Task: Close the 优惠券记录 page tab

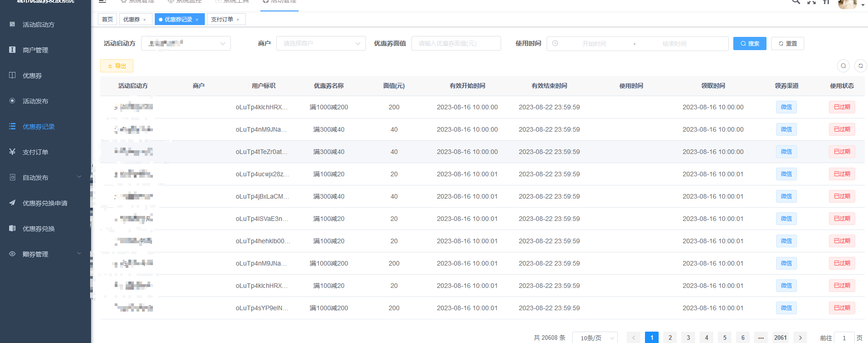Action: click(x=197, y=20)
